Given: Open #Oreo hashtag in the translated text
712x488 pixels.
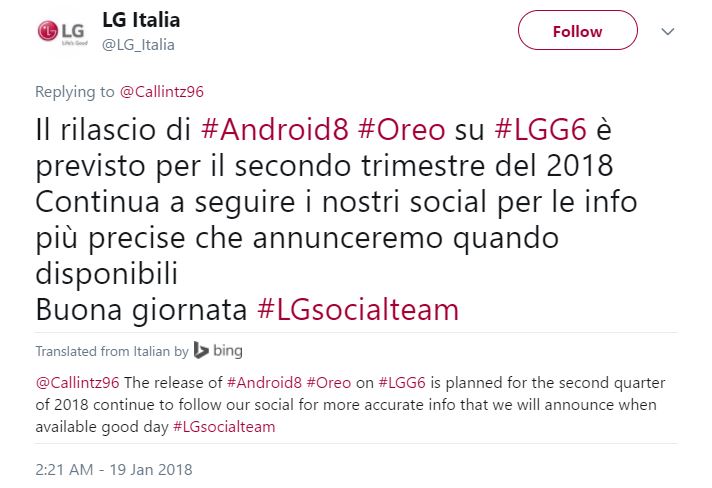Looking at the screenshot, I should pyautogui.click(x=329, y=383).
